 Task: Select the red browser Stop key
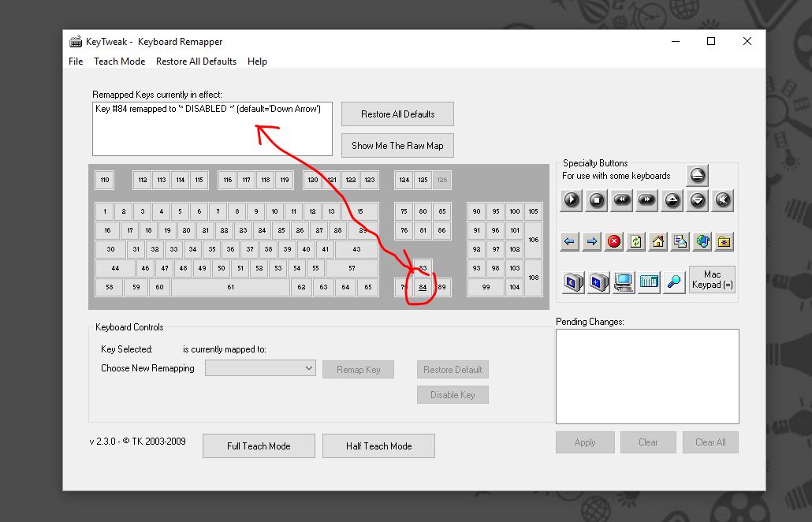click(x=613, y=241)
